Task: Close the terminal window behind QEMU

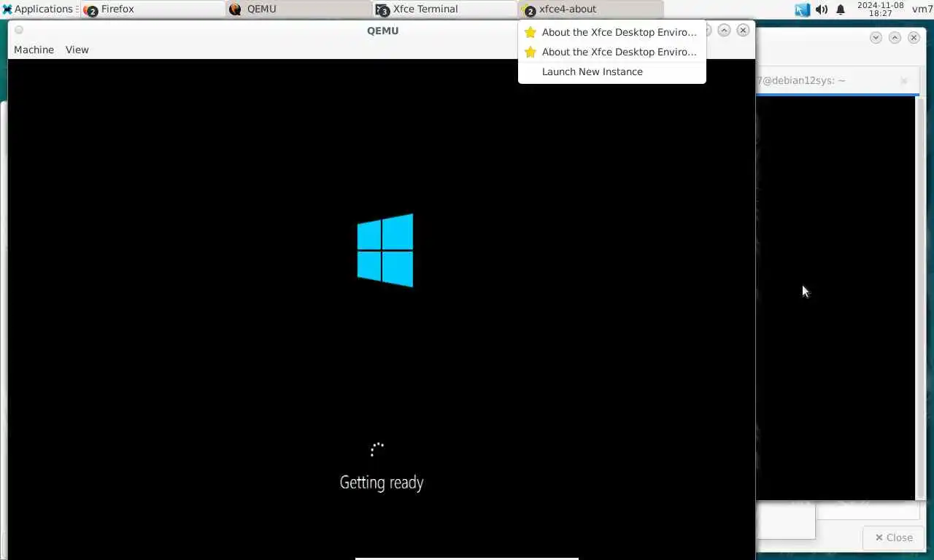Action: [914, 37]
